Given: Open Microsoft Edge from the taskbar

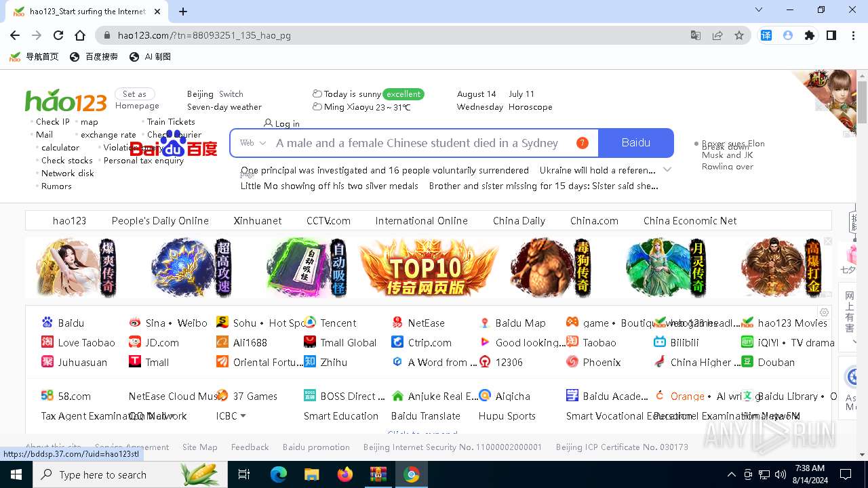Looking at the screenshot, I should coord(279,474).
